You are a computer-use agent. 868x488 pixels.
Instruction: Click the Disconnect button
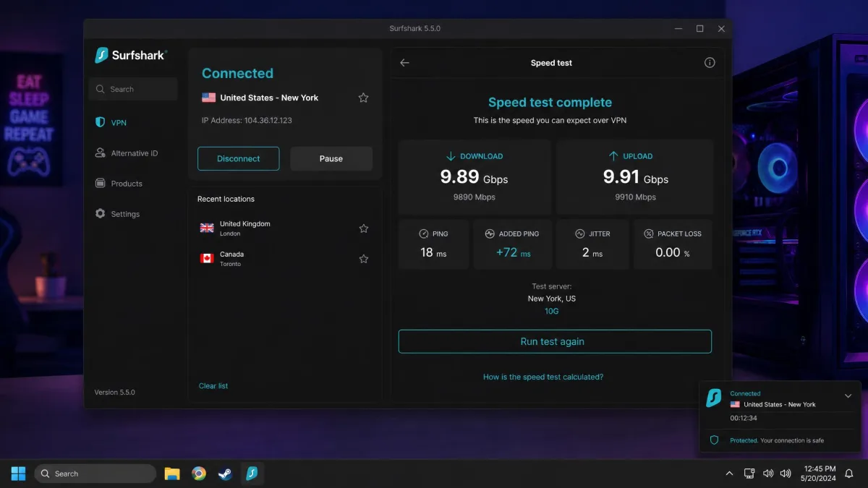[x=239, y=159]
